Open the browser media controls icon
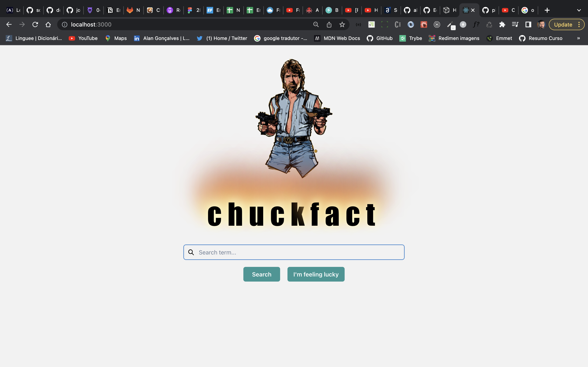 (x=515, y=24)
